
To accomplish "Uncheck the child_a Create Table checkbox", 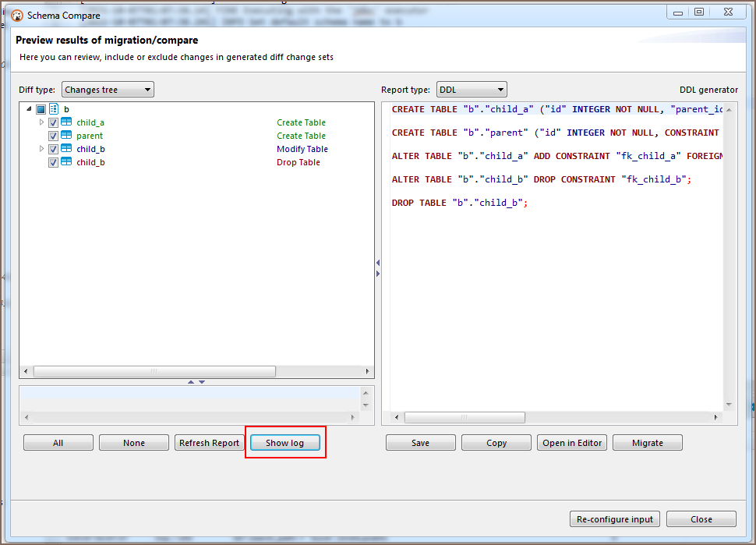I will [53, 122].
